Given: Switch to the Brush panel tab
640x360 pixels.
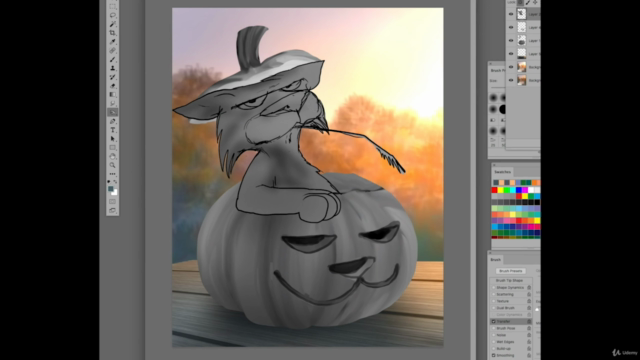Looking at the screenshot, I should 496,260.
